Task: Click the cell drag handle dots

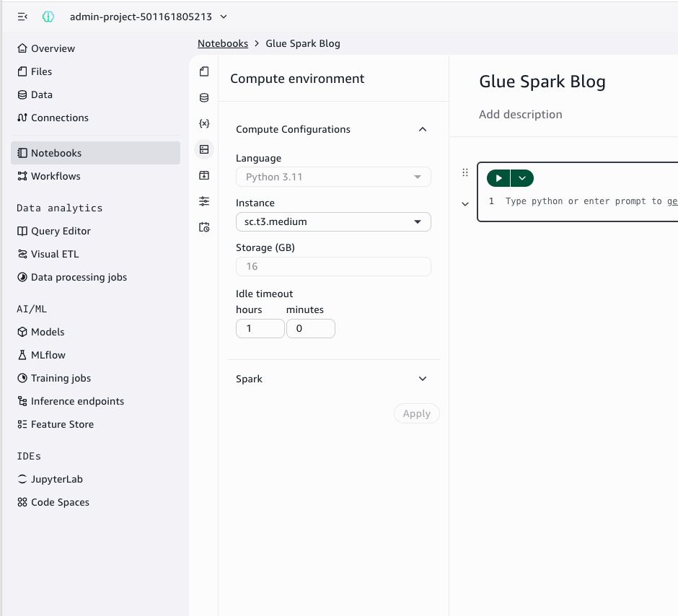Action: click(465, 172)
